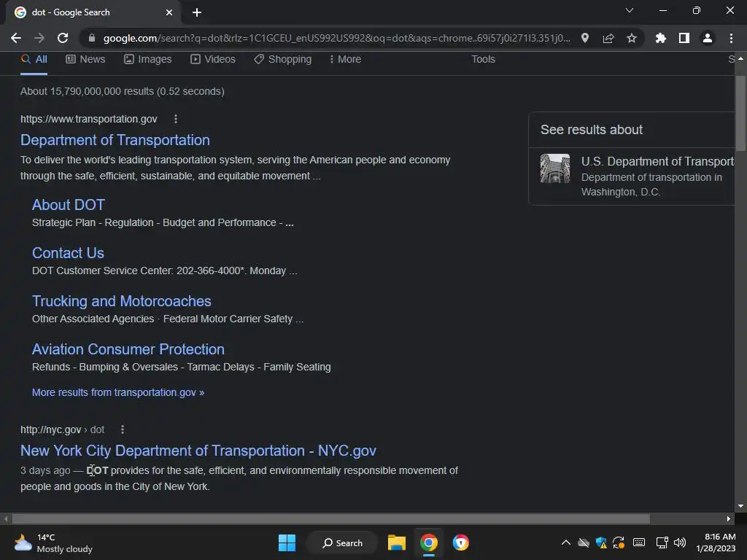Image resolution: width=747 pixels, height=560 pixels.
Task: Click the volume speaker icon
Action: (680, 542)
